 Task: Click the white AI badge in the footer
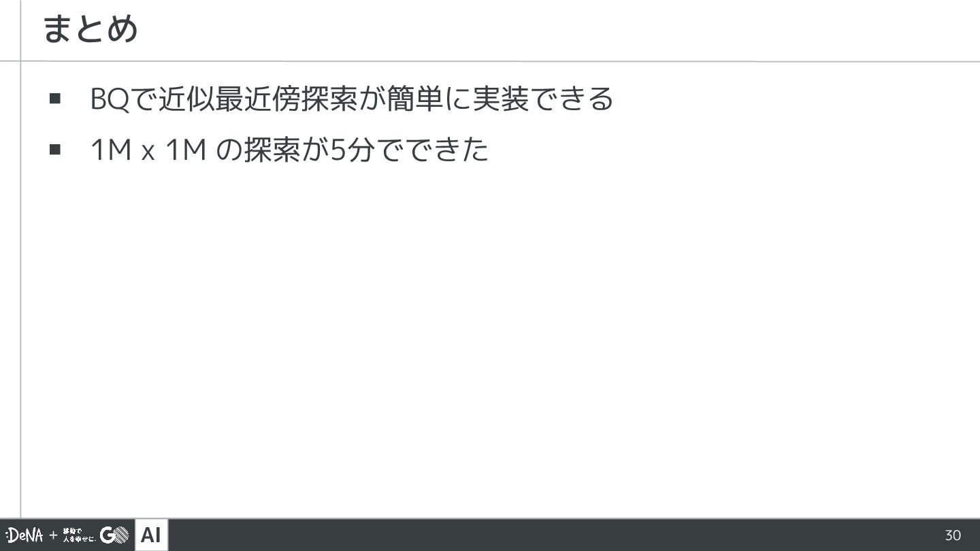pos(152,535)
